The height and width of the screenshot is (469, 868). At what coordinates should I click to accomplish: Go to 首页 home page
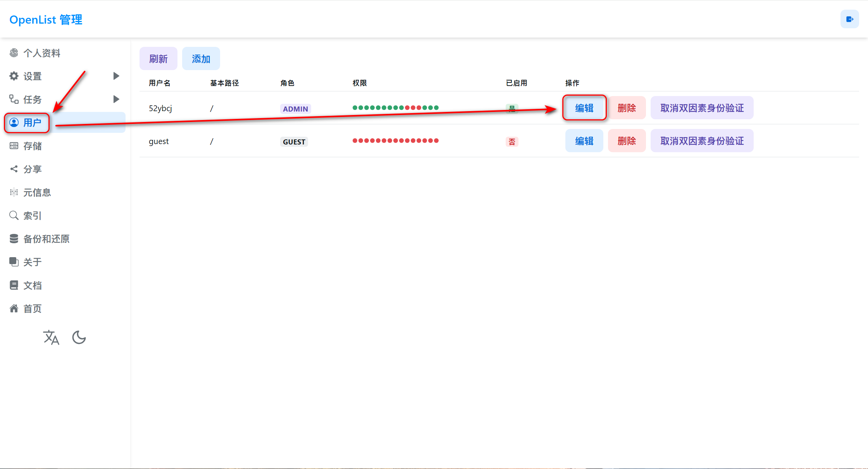[x=33, y=308]
